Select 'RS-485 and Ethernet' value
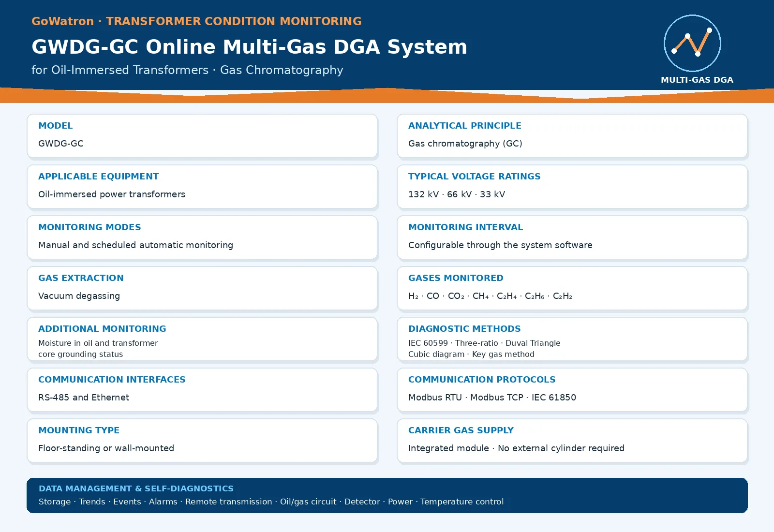This screenshot has width=774, height=532. click(84, 398)
